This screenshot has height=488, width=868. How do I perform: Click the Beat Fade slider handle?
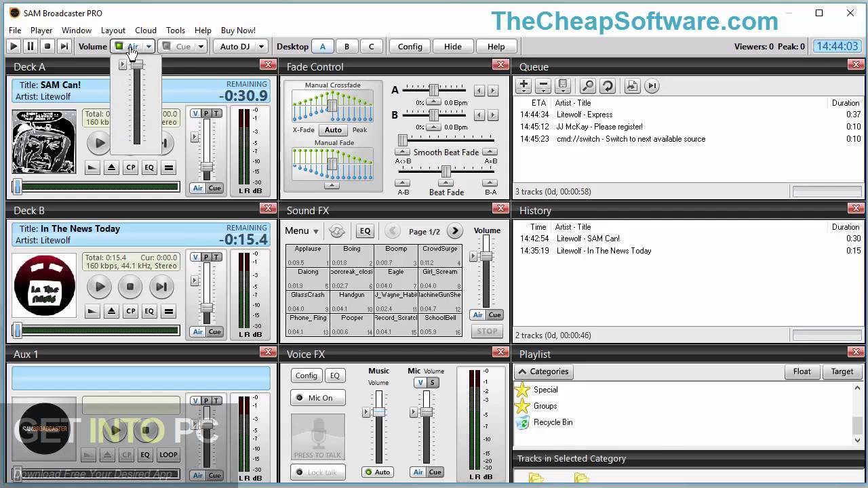tap(446, 171)
